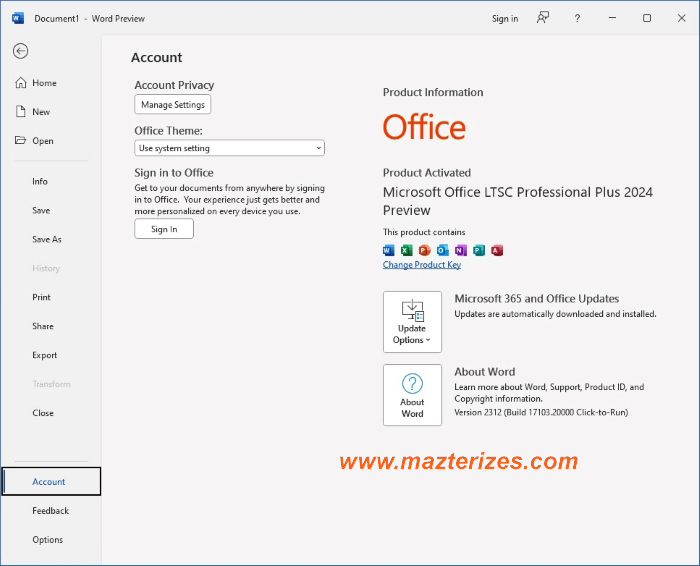This screenshot has width=700, height=566.
Task: Select New in the sidebar
Action: click(x=51, y=112)
